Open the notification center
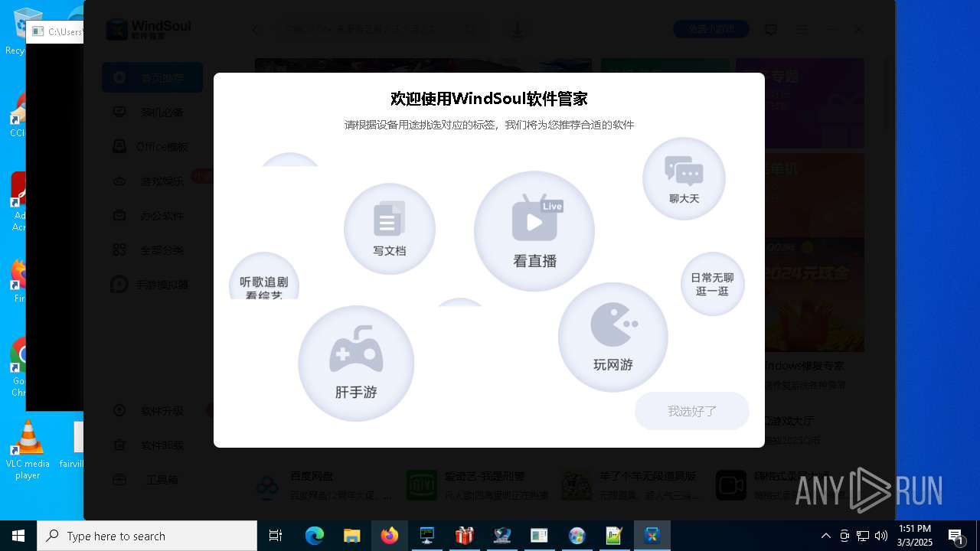The width and height of the screenshot is (980, 551). (956, 536)
